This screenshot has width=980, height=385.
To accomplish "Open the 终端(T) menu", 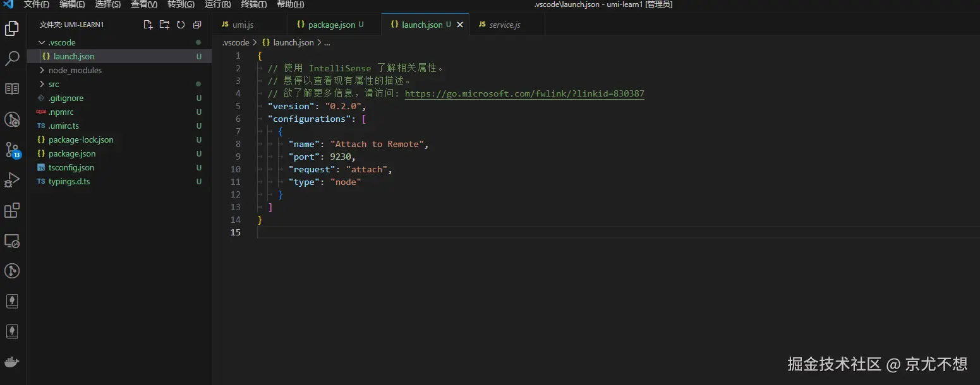I will tap(254, 4).
